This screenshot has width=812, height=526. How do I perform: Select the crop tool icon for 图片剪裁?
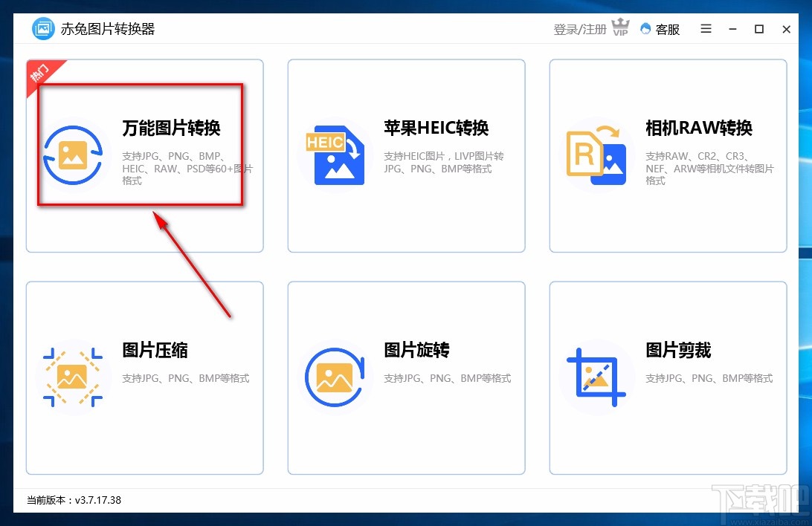[x=597, y=377]
